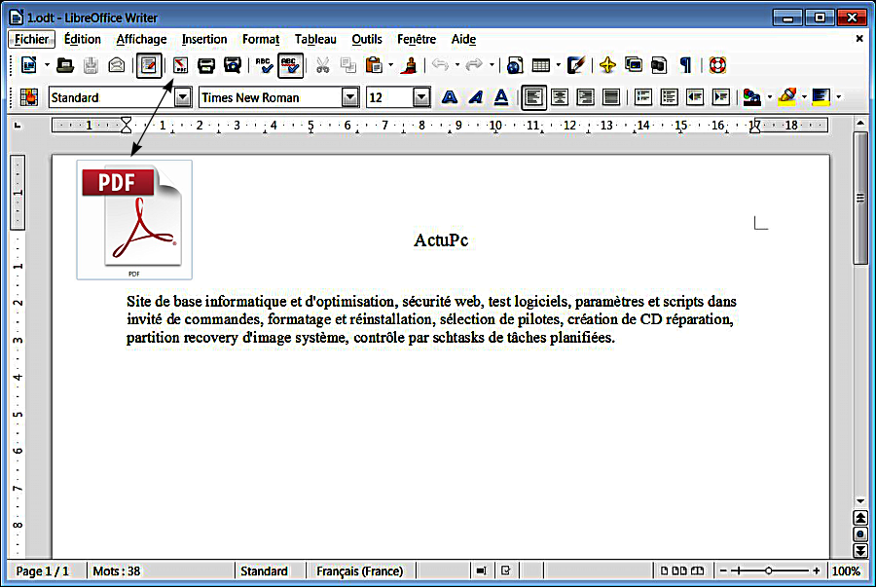Open the Gallery from the toolbar
Image resolution: width=876 pixels, height=588 pixels.
[x=634, y=65]
